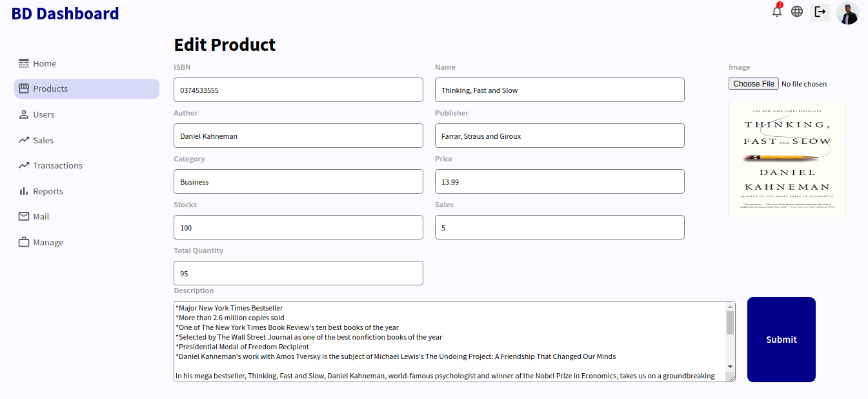Click the Thinking Fast and Slow cover image

click(787, 159)
